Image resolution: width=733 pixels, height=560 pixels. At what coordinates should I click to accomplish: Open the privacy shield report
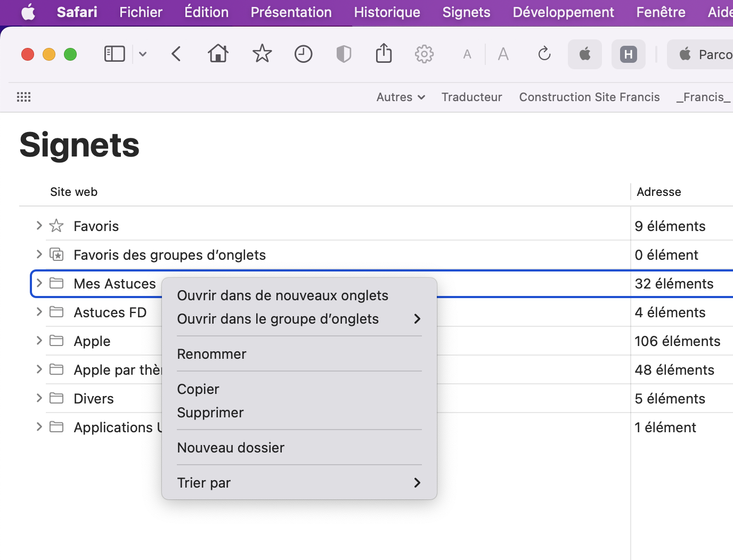tap(344, 54)
